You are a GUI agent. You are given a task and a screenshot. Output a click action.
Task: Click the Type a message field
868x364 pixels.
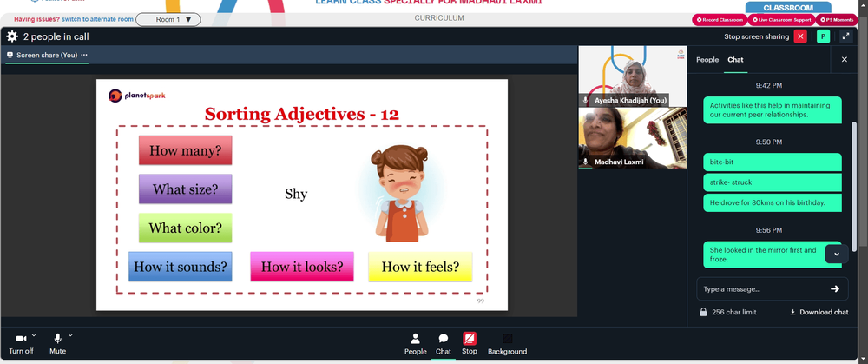click(764, 288)
